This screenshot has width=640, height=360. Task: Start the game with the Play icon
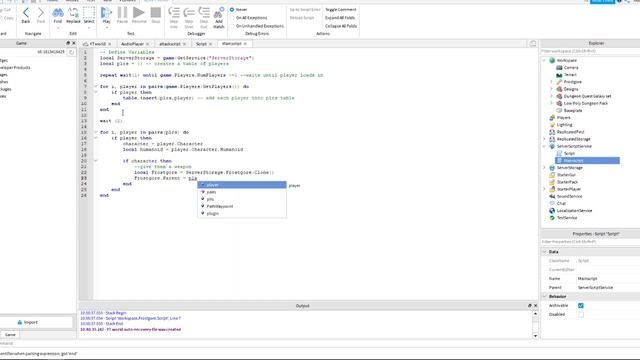tap(106, 15)
